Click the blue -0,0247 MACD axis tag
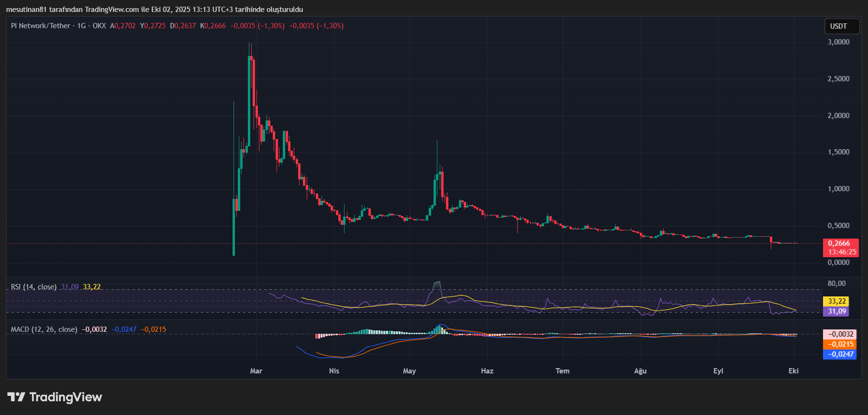 (x=839, y=354)
